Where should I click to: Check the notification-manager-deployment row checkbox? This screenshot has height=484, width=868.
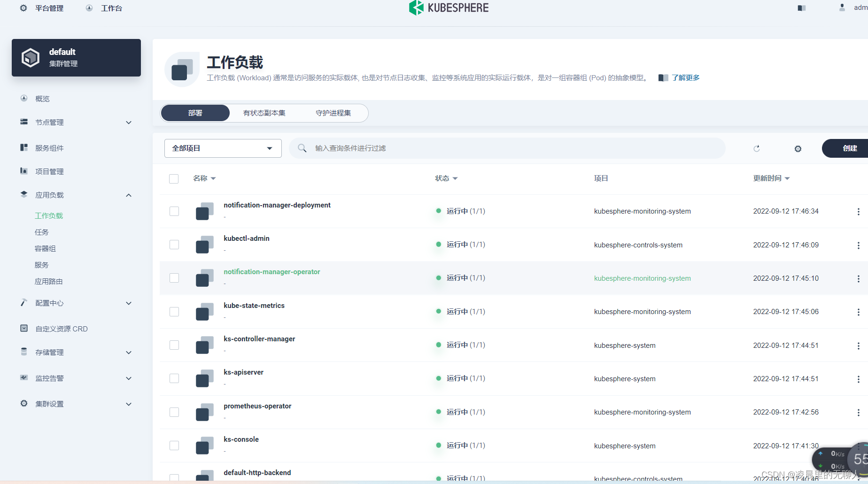174,211
